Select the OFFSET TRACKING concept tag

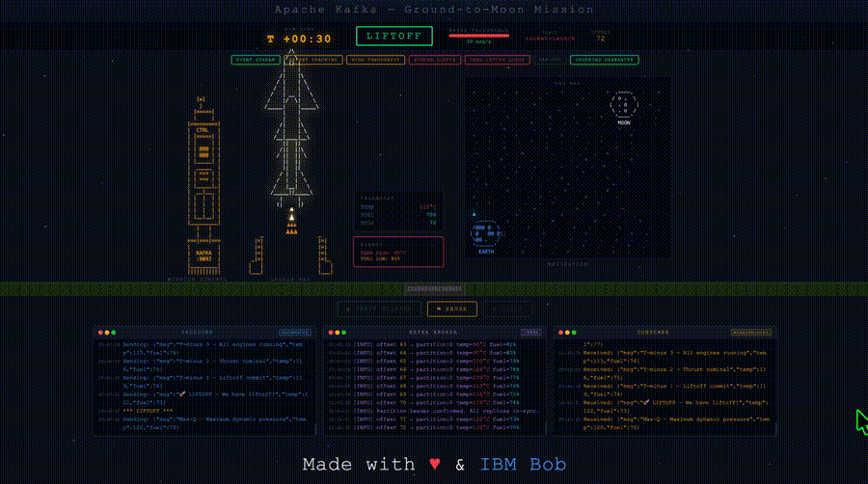(313, 60)
